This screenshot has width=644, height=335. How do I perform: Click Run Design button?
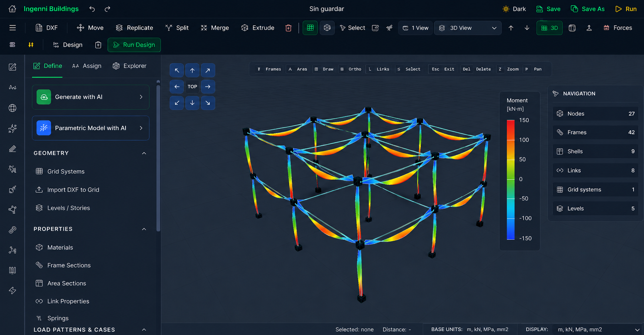coord(134,45)
